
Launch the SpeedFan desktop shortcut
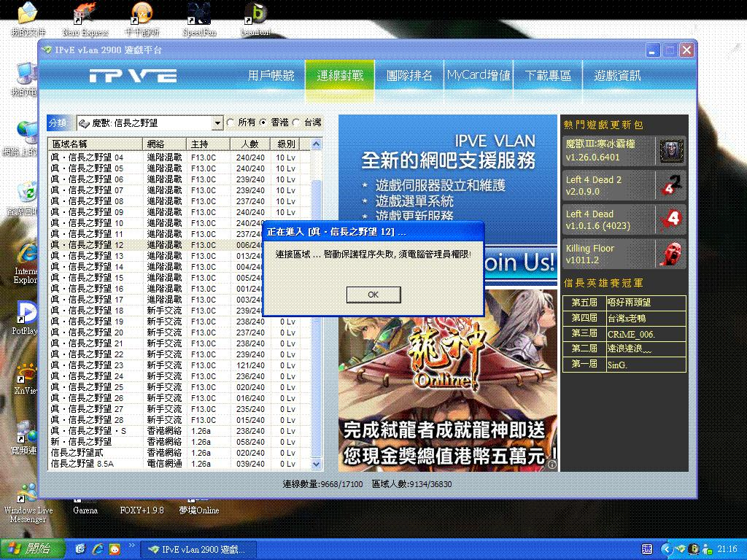pyautogui.click(x=199, y=19)
